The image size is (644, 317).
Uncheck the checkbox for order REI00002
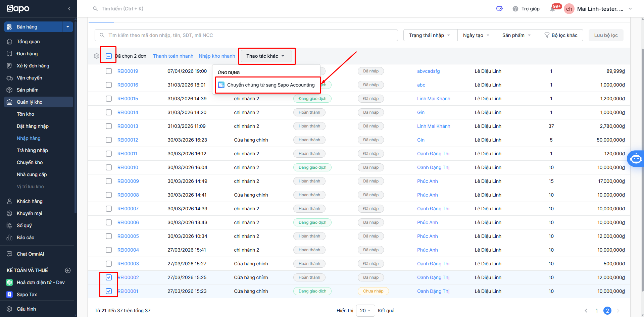click(109, 277)
